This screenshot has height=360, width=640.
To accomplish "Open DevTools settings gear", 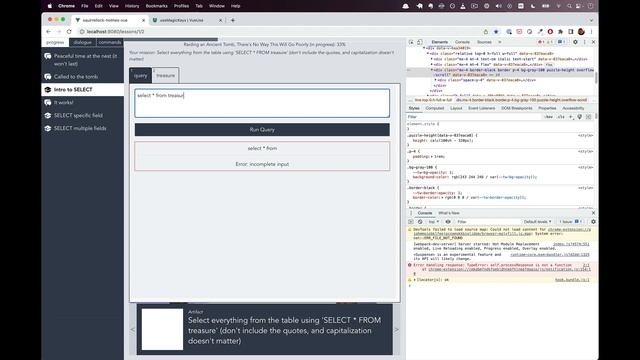I will click(x=576, y=42).
